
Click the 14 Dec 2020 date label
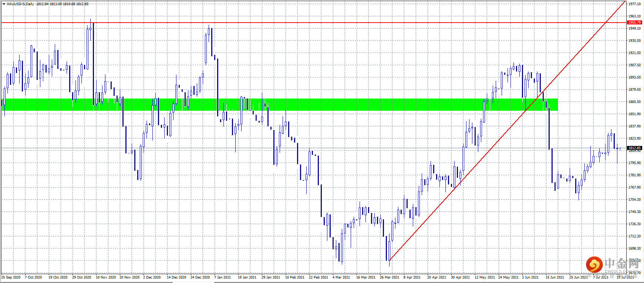click(x=176, y=277)
